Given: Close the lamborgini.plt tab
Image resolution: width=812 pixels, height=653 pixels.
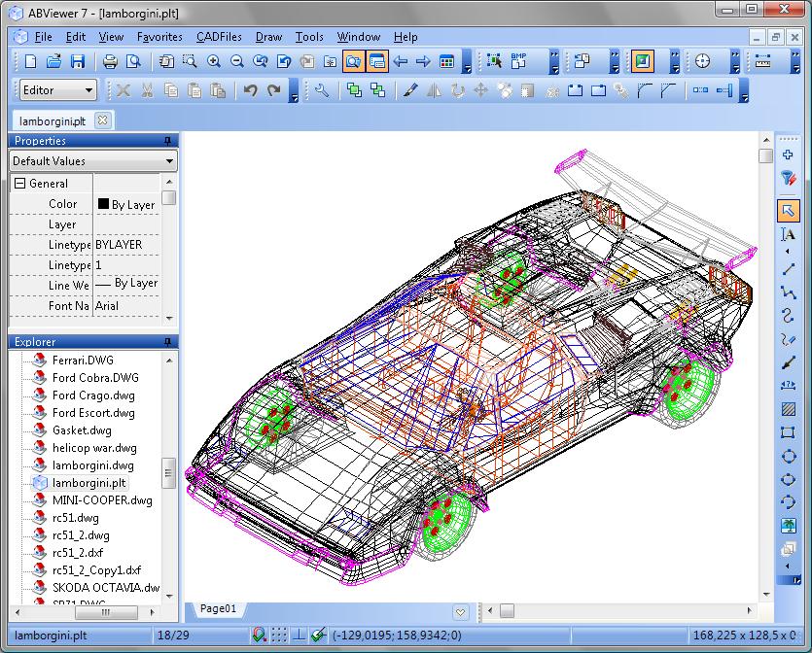Looking at the screenshot, I should click(102, 120).
